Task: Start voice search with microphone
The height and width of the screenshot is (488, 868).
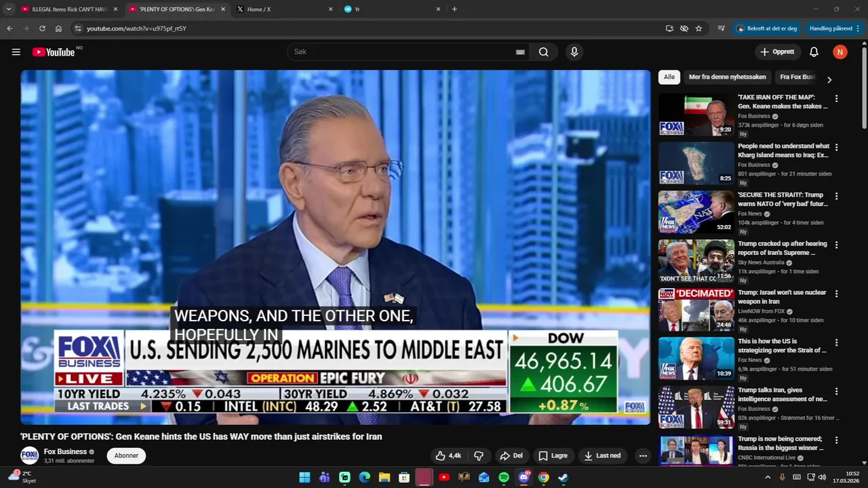Action: pyautogui.click(x=574, y=52)
